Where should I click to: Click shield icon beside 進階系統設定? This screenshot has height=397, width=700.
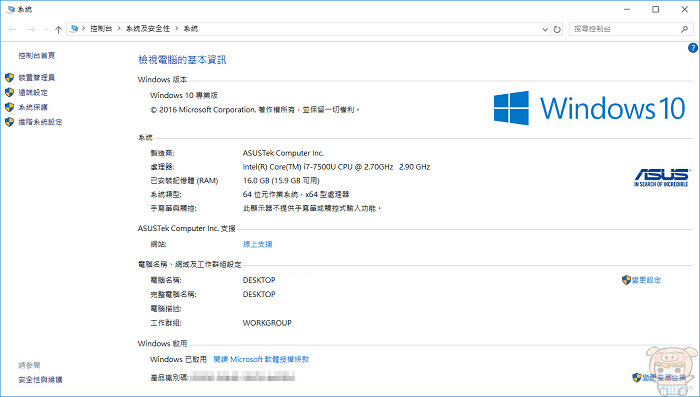point(9,122)
